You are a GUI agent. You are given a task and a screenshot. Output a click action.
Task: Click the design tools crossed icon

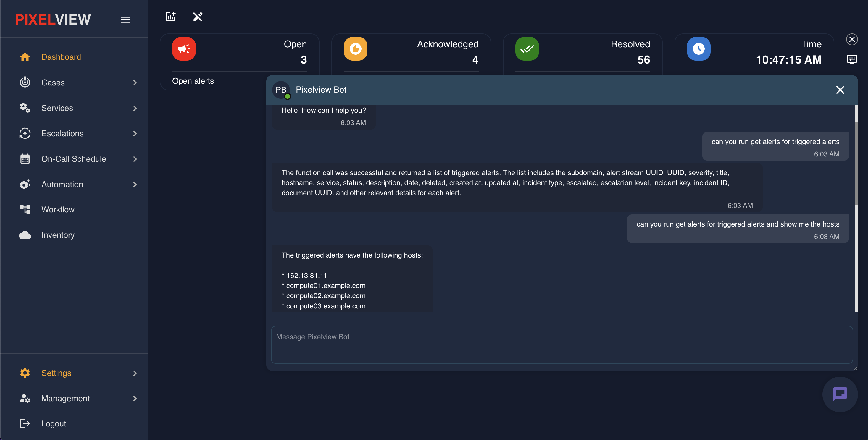click(198, 17)
